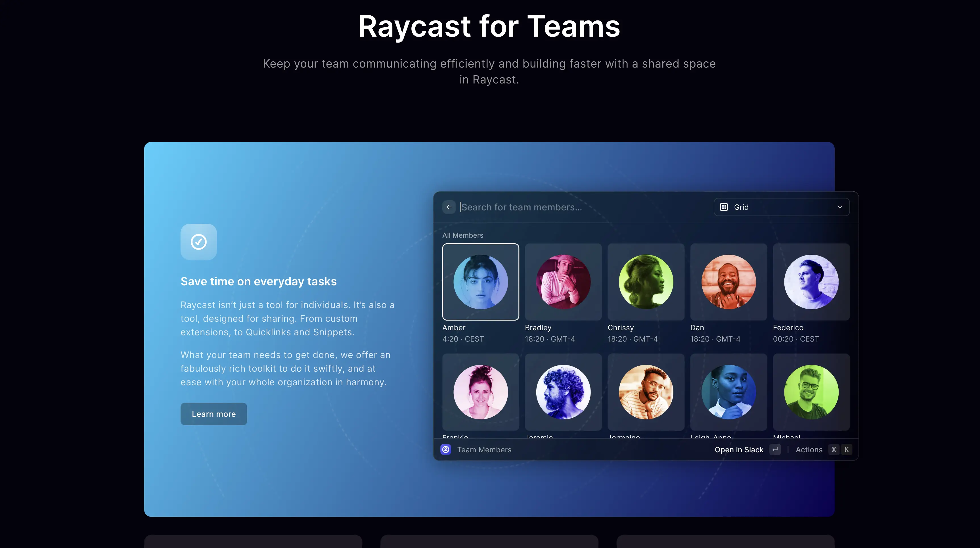Click the person icon in the footer bar
The height and width of the screenshot is (548, 980).
[445, 449]
